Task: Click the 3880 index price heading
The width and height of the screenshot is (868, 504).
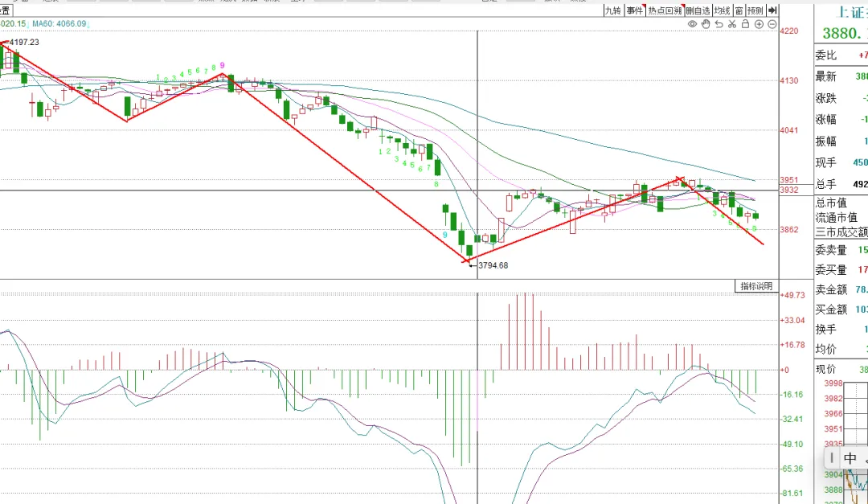Action: 845,33
